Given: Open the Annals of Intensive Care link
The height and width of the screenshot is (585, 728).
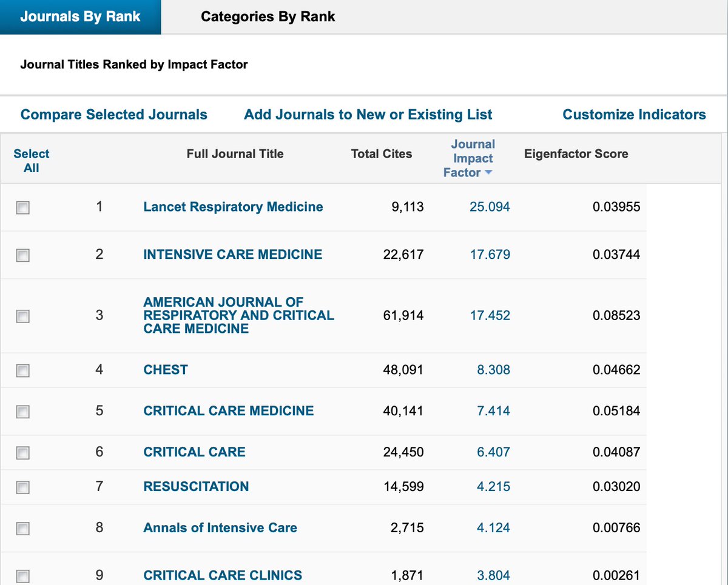Looking at the screenshot, I should coord(220,527).
